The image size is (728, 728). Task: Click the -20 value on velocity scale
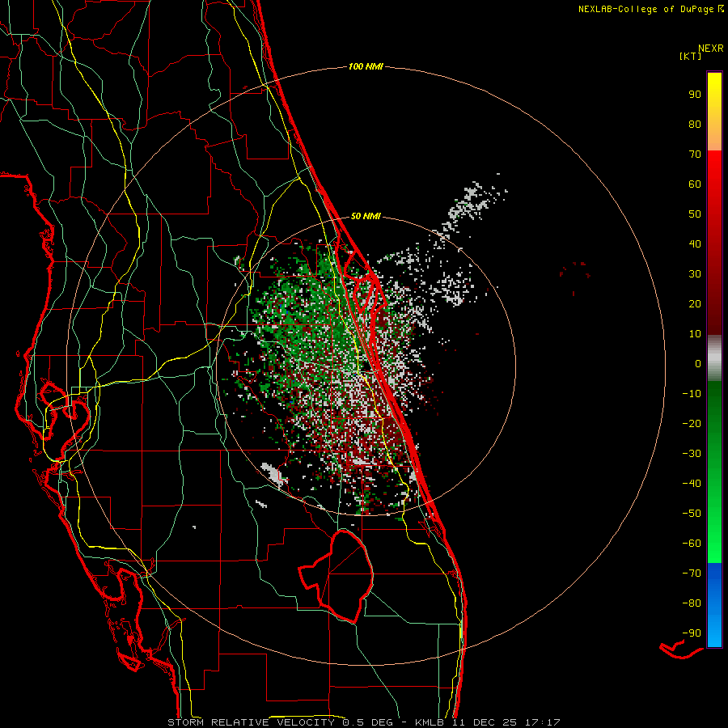[692, 424]
